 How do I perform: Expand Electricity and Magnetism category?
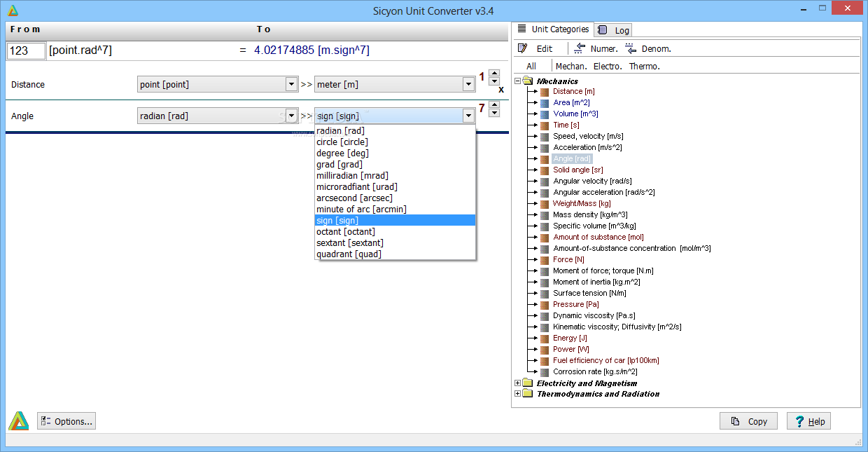518,383
